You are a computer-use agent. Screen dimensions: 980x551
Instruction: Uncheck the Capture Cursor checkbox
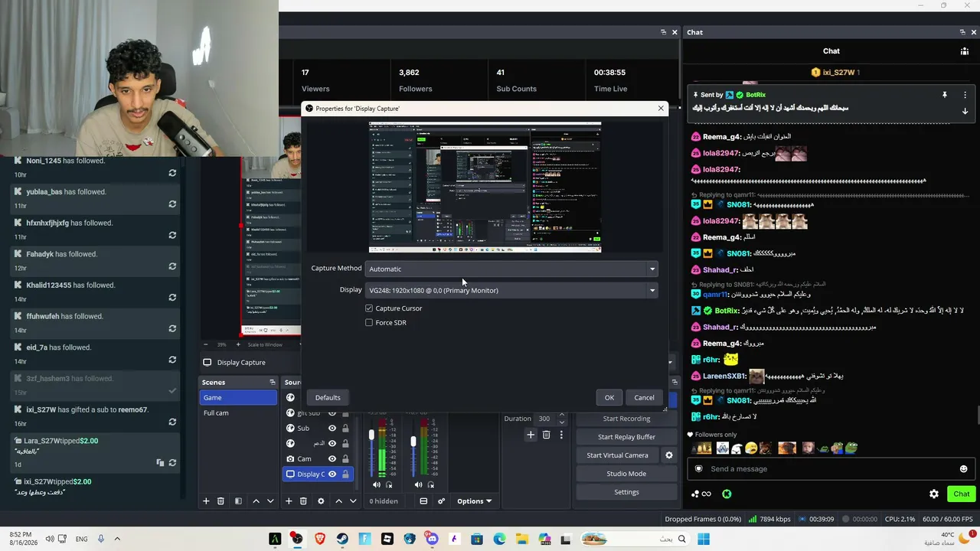click(369, 308)
